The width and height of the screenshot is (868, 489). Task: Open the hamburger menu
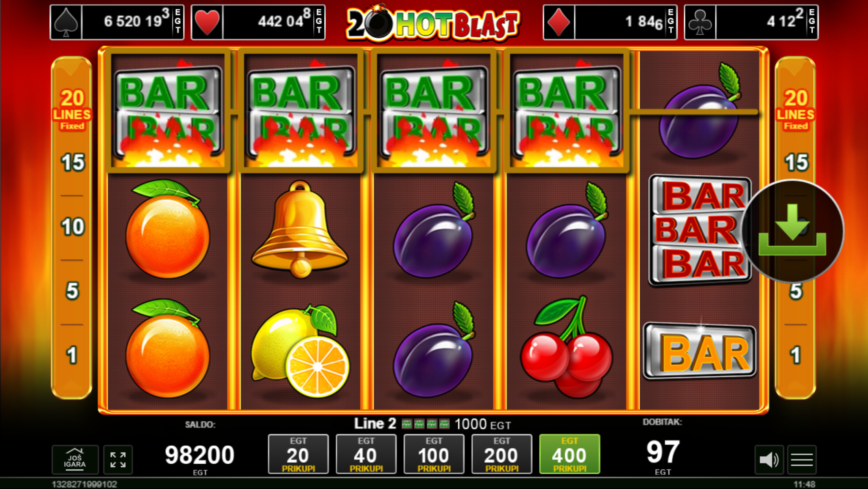click(802, 459)
